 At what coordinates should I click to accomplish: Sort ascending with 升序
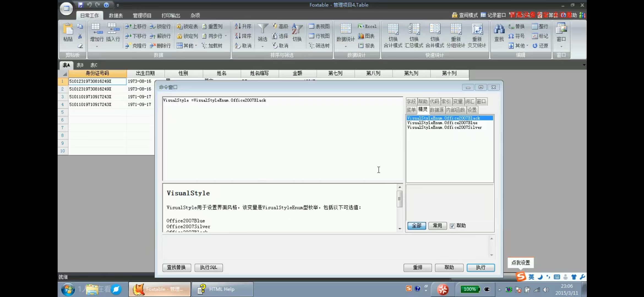pos(243,26)
